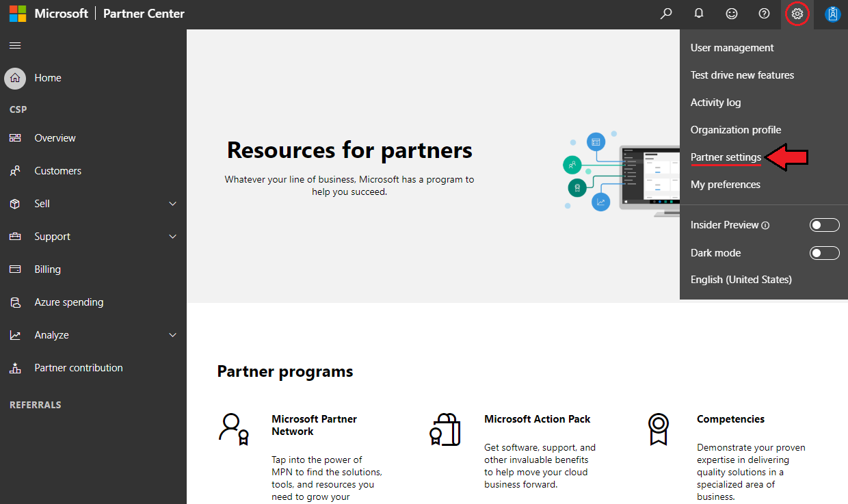Click the REFERRALS section label
This screenshot has height=504, width=848.
pos(36,405)
